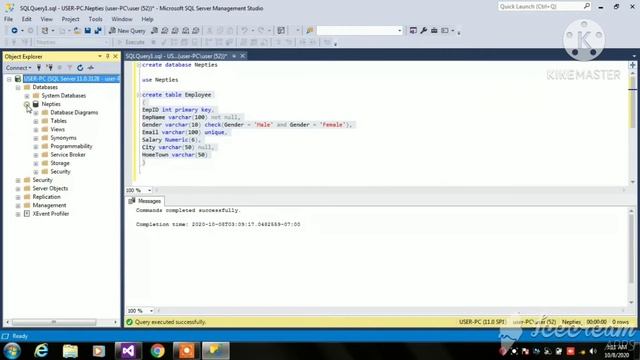The height and width of the screenshot is (360, 640).
Task: Click the Open File folder icon in toolbar
Action: 77,31
